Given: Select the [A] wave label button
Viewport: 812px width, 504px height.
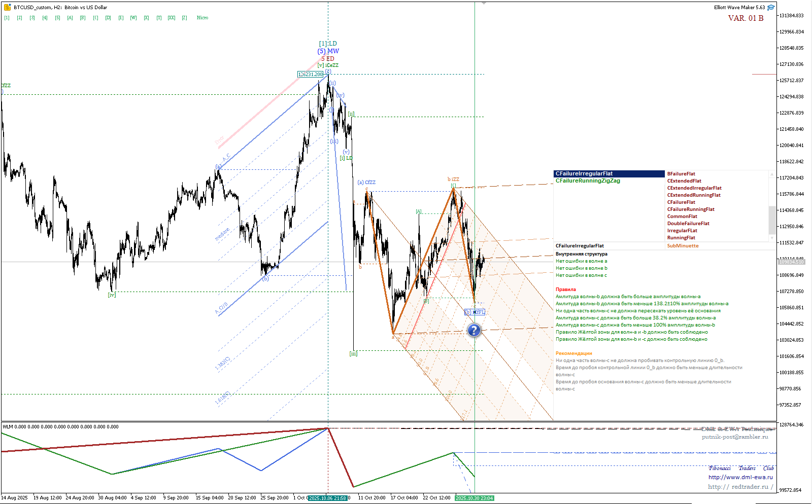Looking at the screenshot, I should pos(70,18).
